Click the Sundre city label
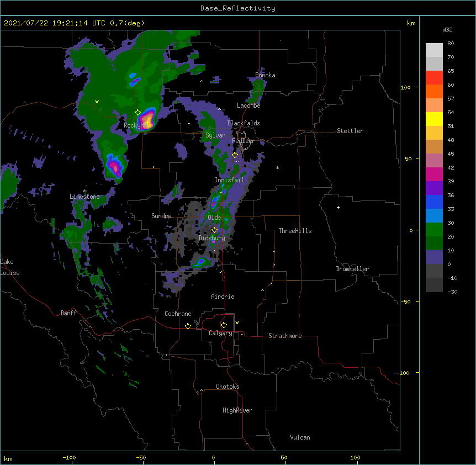The image size is (476, 465). tap(161, 216)
